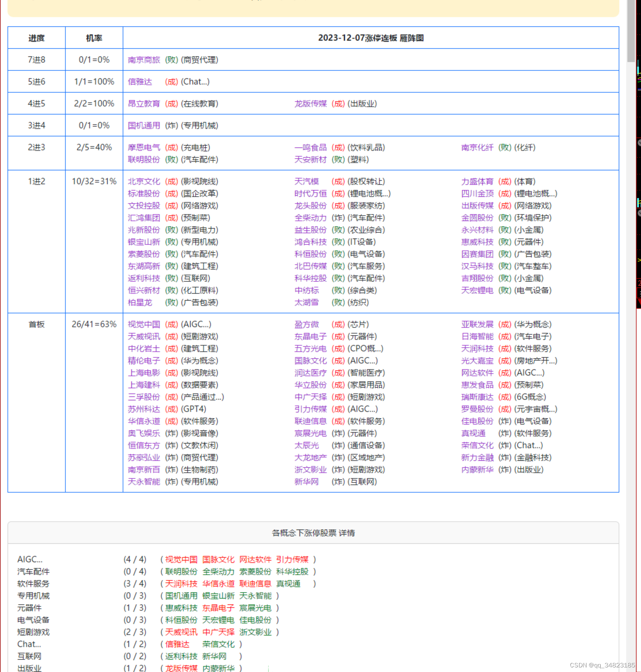Click 惠发食品 stock link
This screenshot has height=672, width=641.
click(477, 385)
